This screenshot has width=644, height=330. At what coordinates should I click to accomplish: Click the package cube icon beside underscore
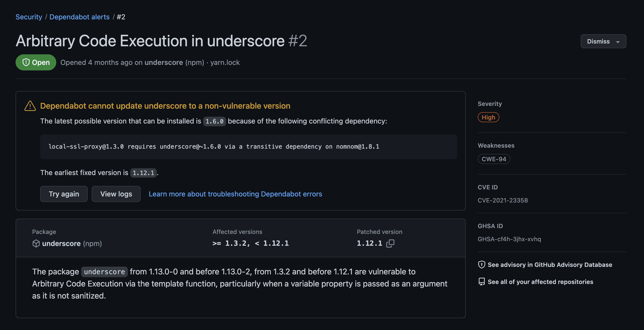pyautogui.click(x=36, y=243)
